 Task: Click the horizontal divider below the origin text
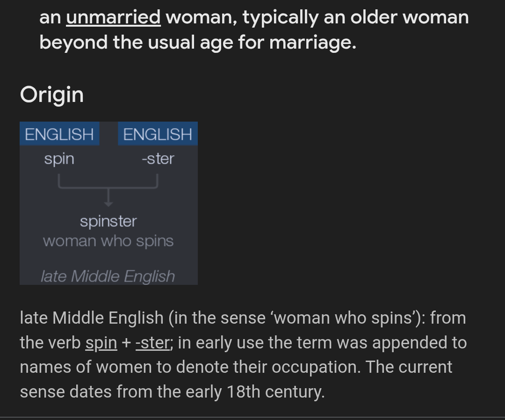(252, 417)
